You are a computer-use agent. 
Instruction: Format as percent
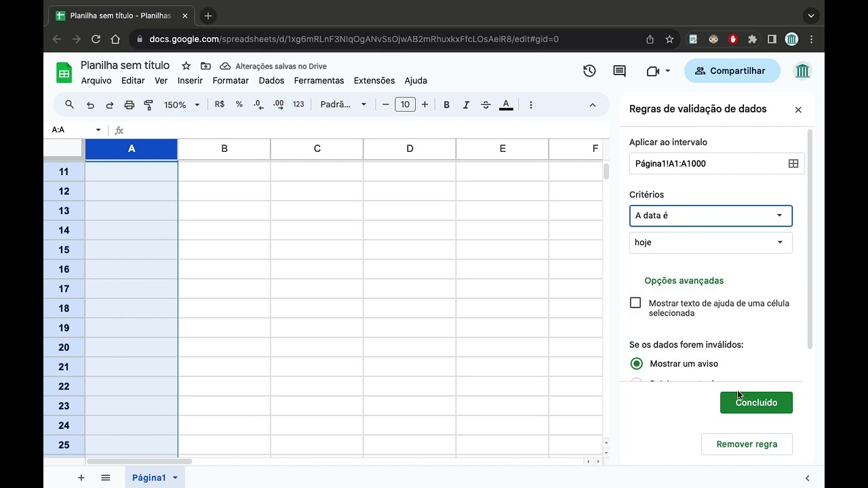pos(239,104)
